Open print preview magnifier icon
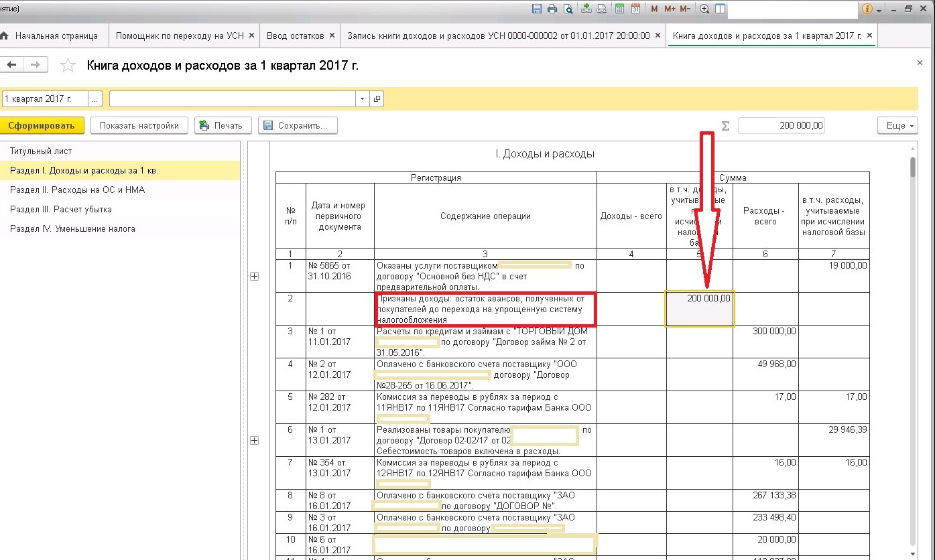Viewport: 935px width, 560px height. click(x=568, y=9)
